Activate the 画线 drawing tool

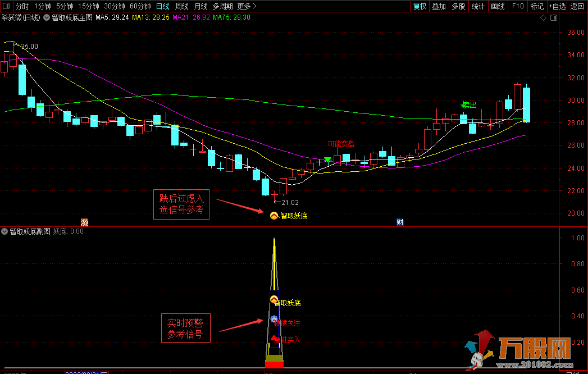[498, 6]
